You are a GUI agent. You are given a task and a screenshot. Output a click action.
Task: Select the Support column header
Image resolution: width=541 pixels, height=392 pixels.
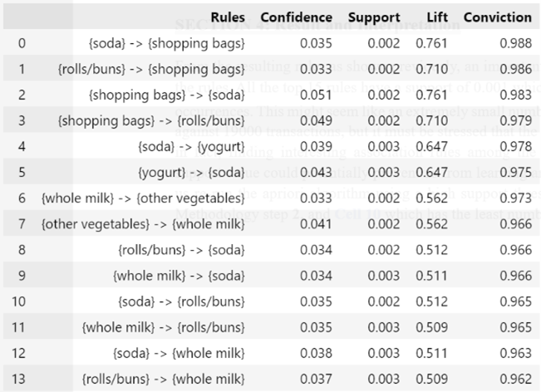(x=374, y=17)
